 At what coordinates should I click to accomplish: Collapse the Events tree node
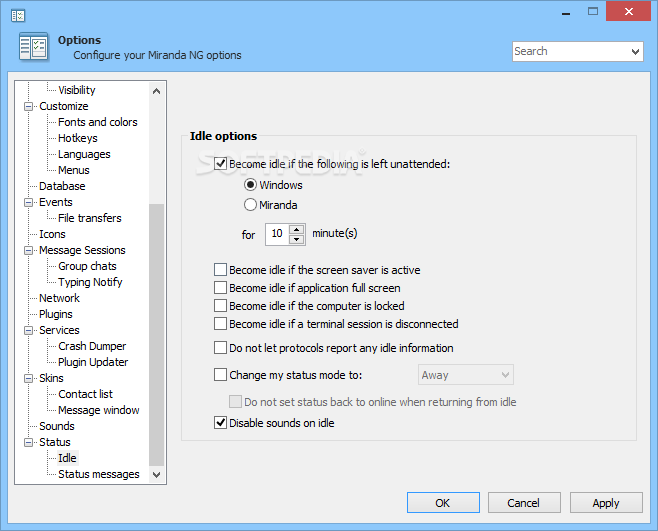click(28, 202)
